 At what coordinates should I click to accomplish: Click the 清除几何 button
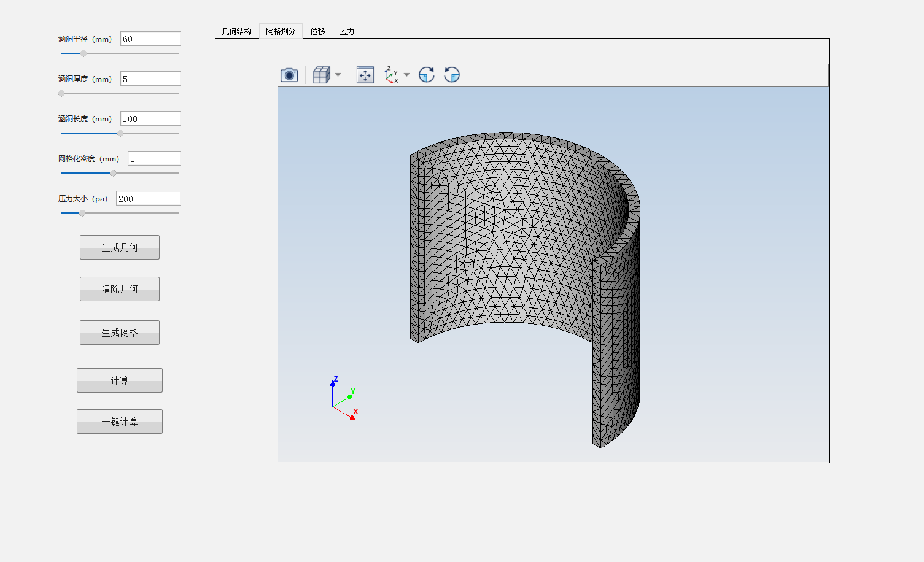(x=120, y=289)
